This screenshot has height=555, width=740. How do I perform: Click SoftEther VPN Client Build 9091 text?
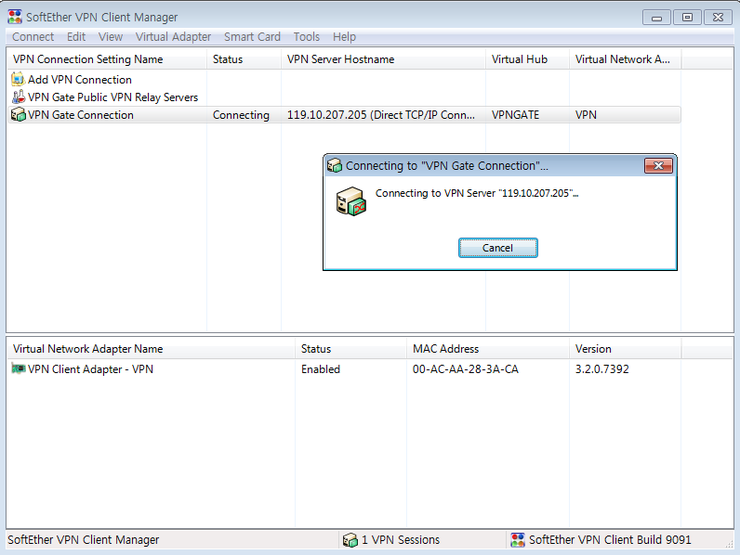610,540
